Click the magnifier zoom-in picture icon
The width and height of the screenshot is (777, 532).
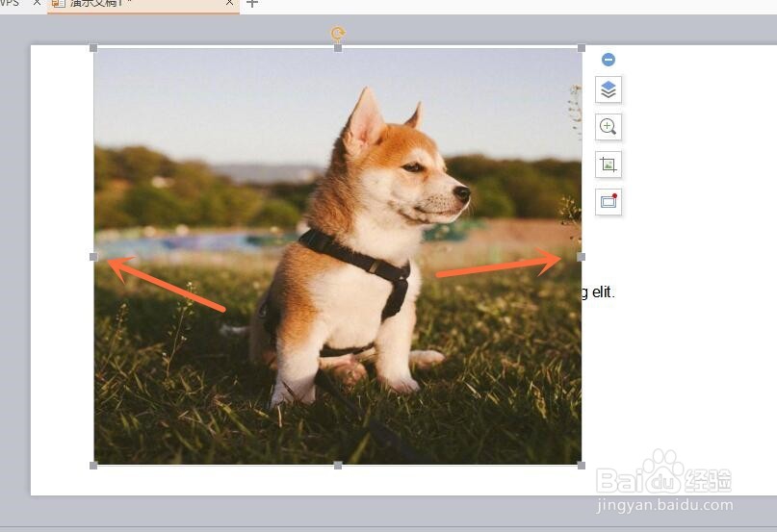tap(608, 127)
